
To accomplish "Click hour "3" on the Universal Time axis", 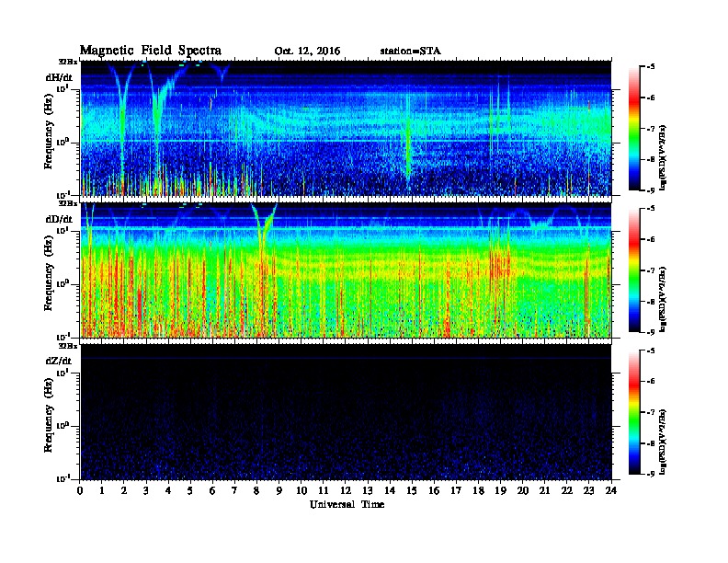I will click(x=146, y=490).
